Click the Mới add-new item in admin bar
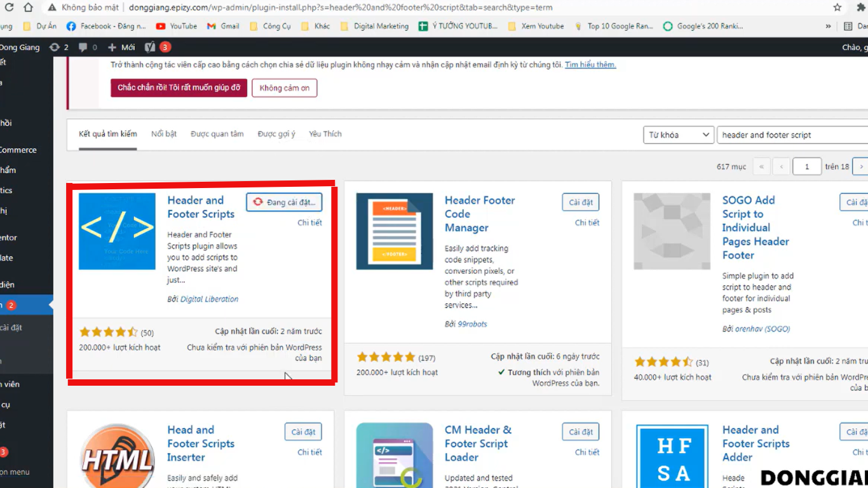Image resolution: width=868 pixels, height=488 pixels. pos(121,47)
